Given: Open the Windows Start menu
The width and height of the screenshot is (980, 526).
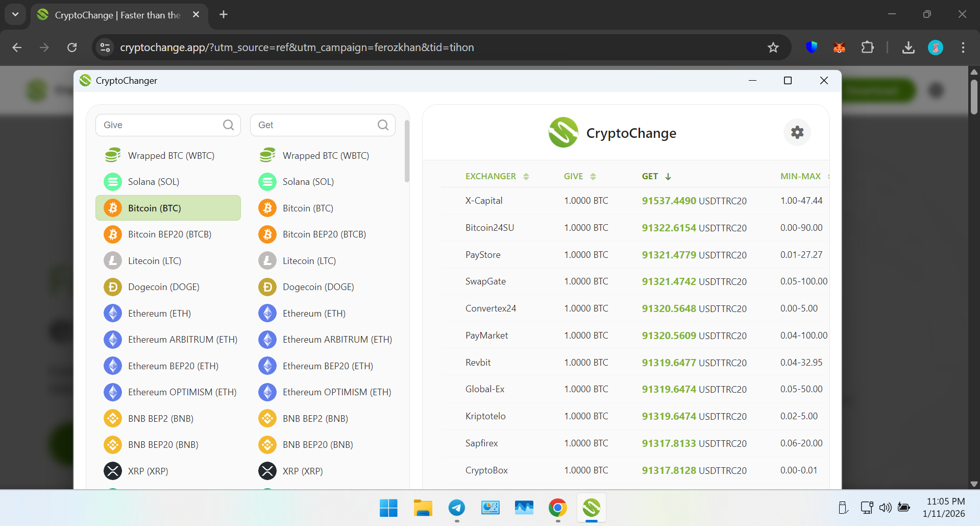Looking at the screenshot, I should click(x=388, y=508).
